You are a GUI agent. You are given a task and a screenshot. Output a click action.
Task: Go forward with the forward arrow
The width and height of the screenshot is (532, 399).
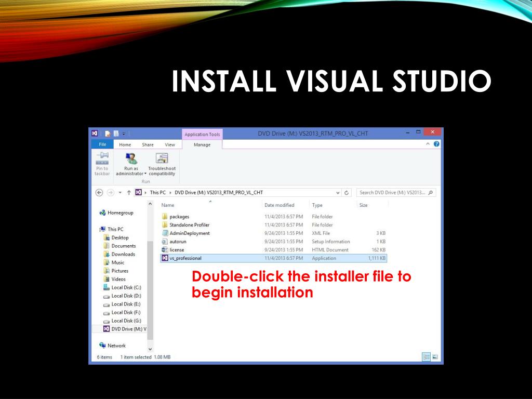click(x=110, y=193)
